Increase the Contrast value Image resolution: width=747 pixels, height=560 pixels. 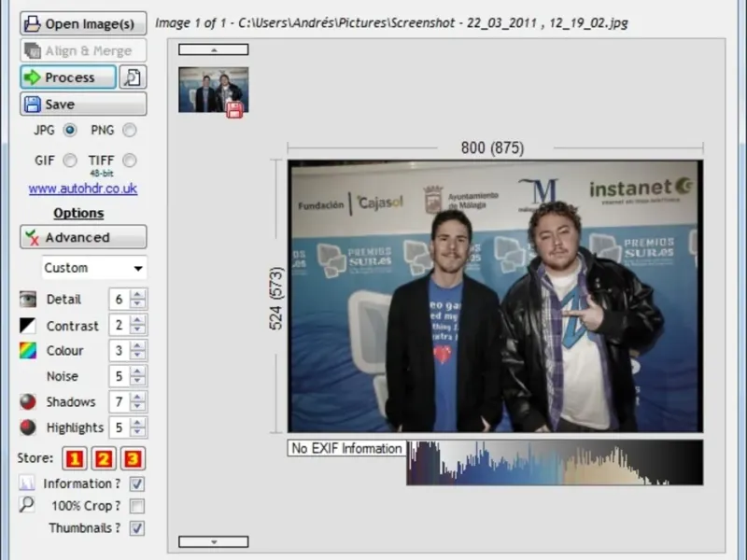(137, 320)
